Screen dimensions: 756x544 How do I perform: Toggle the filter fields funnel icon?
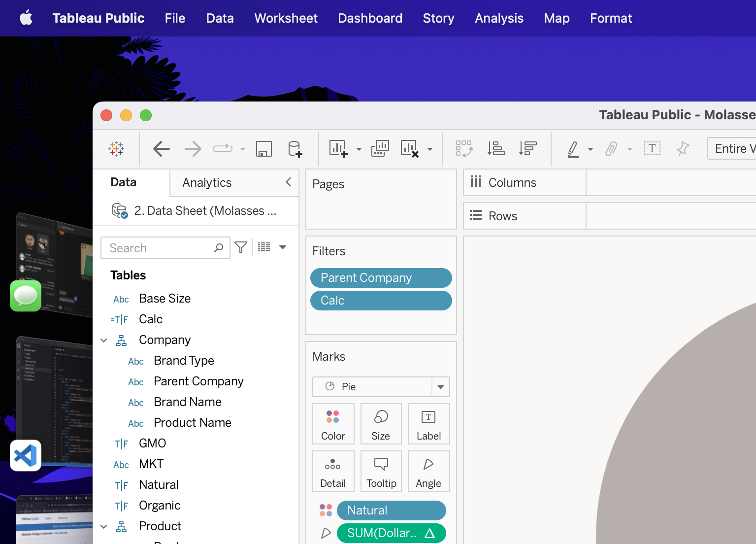click(241, 247)
